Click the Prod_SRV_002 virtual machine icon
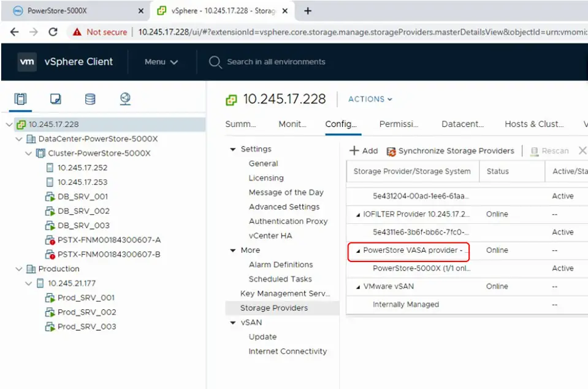Viewport: 588px width, 389px height. point(50,312)
